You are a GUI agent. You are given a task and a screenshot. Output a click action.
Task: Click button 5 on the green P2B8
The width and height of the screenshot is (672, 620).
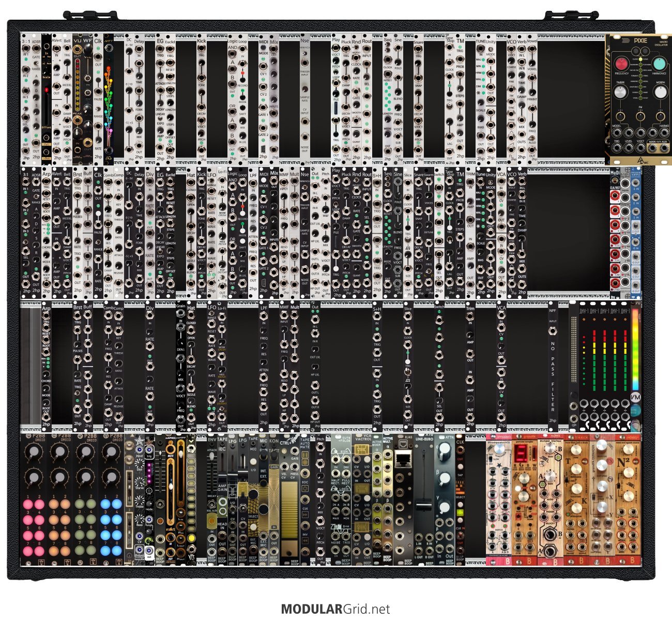(x=79, y=535)
